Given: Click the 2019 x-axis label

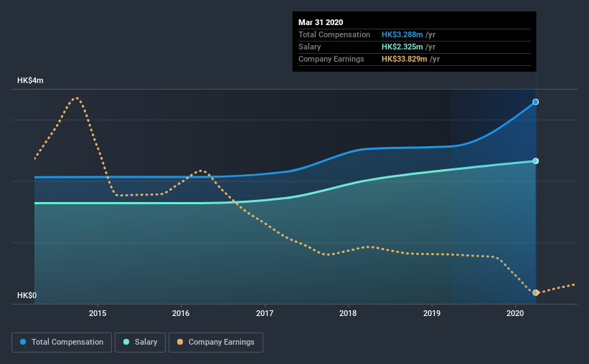Looking at the screenshot, I should tap(432, 313).
